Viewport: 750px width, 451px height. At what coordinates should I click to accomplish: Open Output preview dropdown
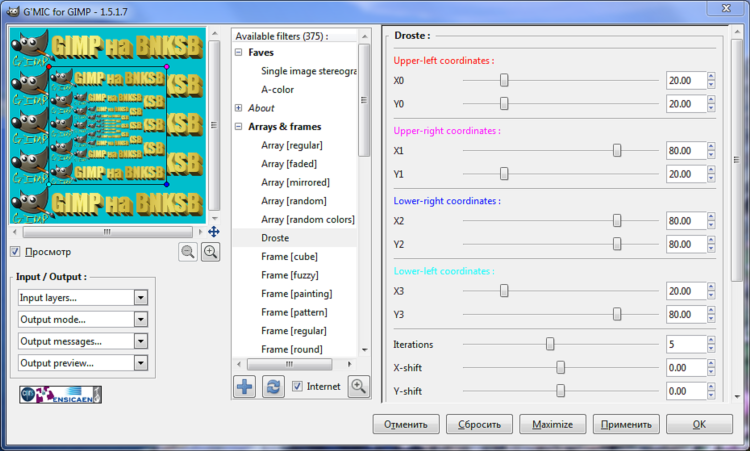tap(83, 363)
